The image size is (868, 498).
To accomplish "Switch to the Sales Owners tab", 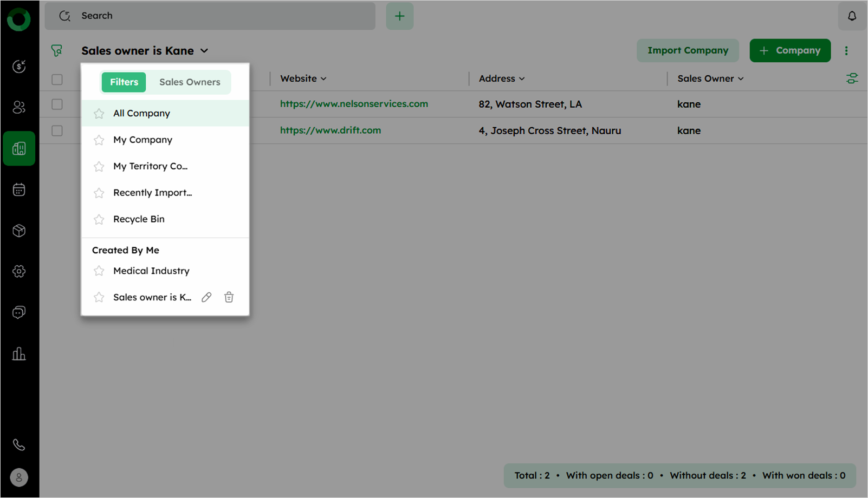I will coord(190,82).
